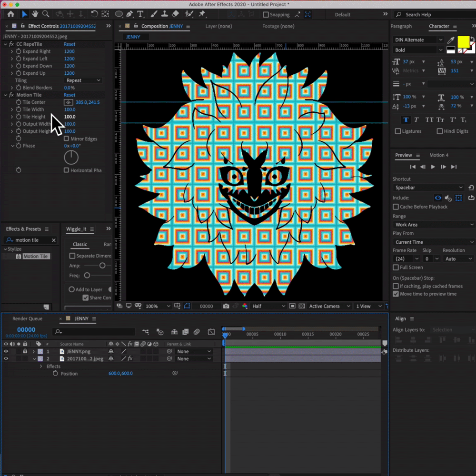Click the yellow fill color swatch
The height and width of the screenshot is (476, 476).
click(463, 42)
